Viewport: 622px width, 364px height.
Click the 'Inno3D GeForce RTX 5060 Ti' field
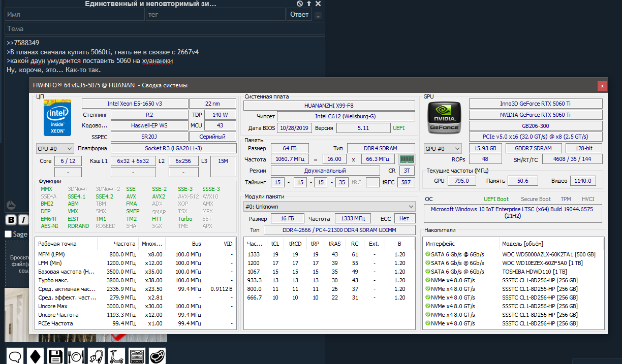click(536, 104)
